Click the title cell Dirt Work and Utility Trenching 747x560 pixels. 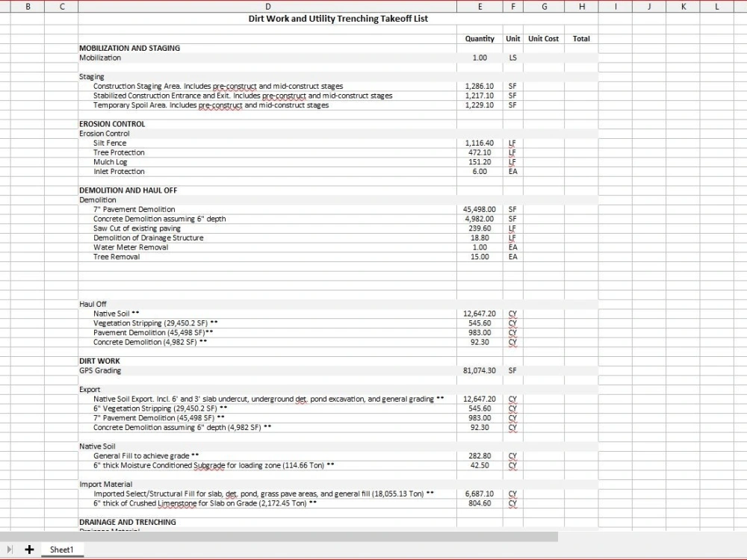(338, 19)
